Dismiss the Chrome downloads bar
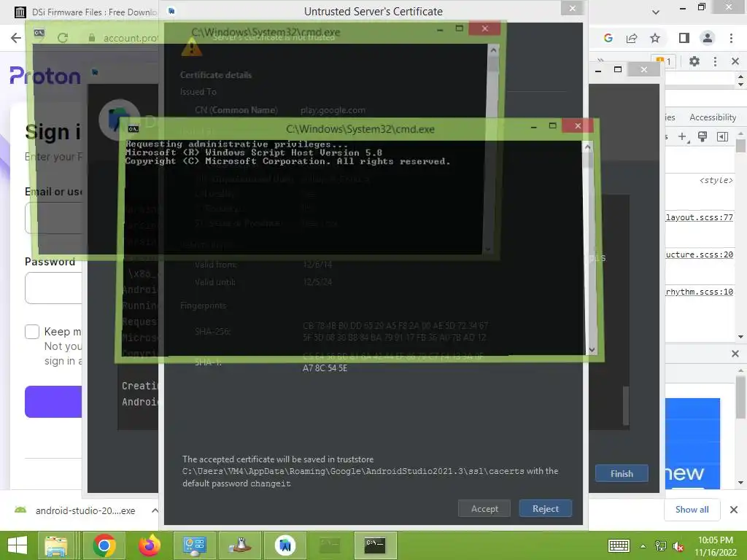This screenshot has height=560, width=747. [734, 510]
